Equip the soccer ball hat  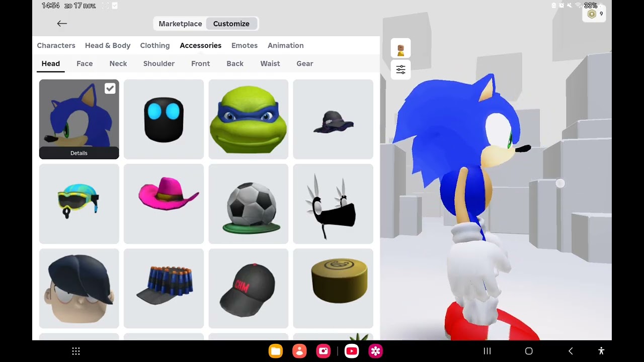pos(249,204)
